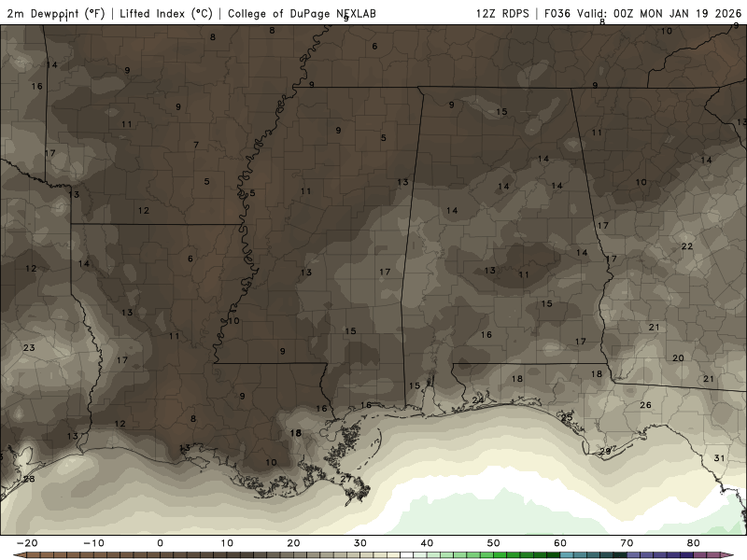
Task: Select the dewpoint value 27 near the Mississippi Delta
Action: [345, 479]
